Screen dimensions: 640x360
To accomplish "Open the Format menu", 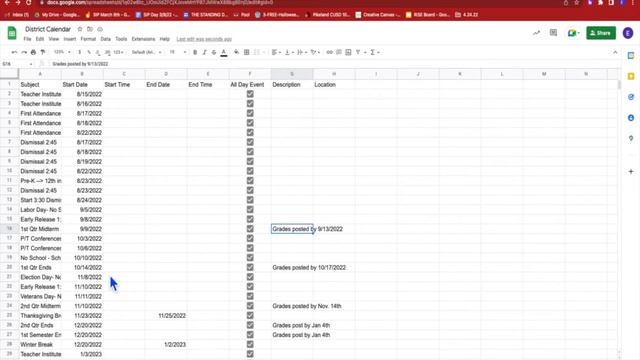I will (x=88, y=39).
